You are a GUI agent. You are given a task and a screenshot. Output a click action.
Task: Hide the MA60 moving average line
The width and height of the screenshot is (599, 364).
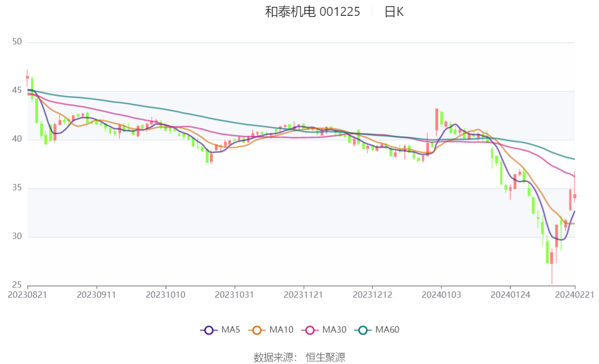coord(377,330)
